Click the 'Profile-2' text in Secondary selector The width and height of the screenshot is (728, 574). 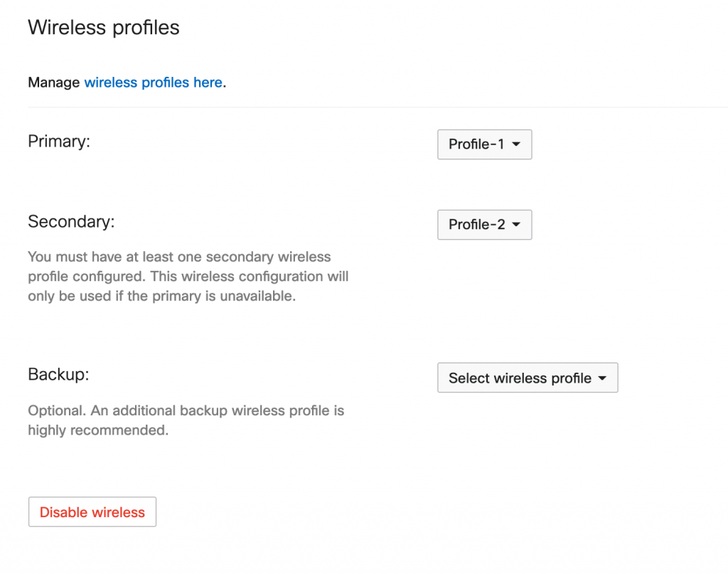coord(476,225)
